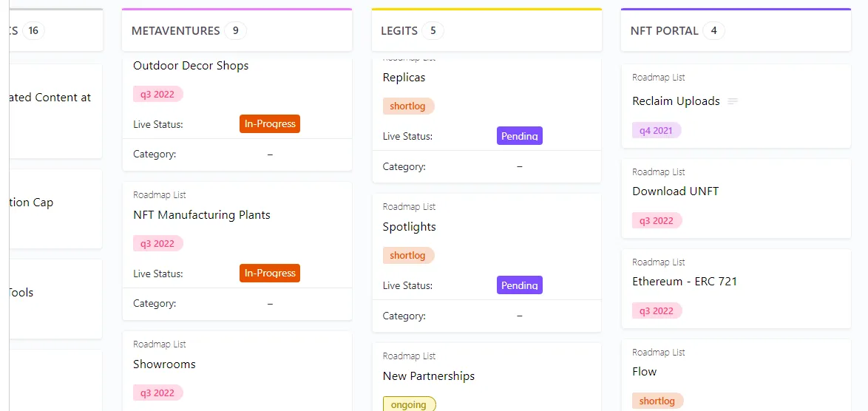Image resolution: width=868 pixels, height=411 pixels.
Task: Click Roadmap List link above Ethereum - ERC 721
Action: pyautogui.click(x=659, y=262)
